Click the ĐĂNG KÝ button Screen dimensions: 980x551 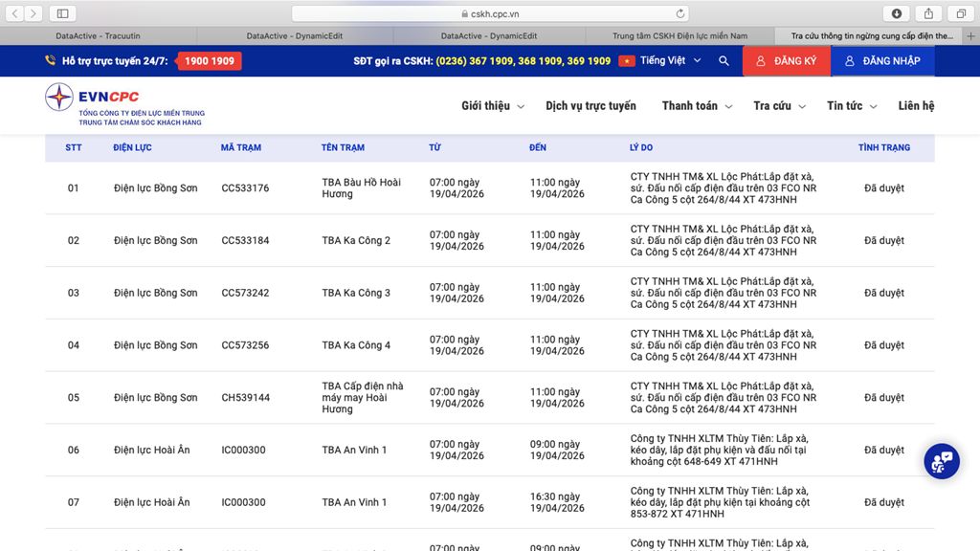click(786, 61)
